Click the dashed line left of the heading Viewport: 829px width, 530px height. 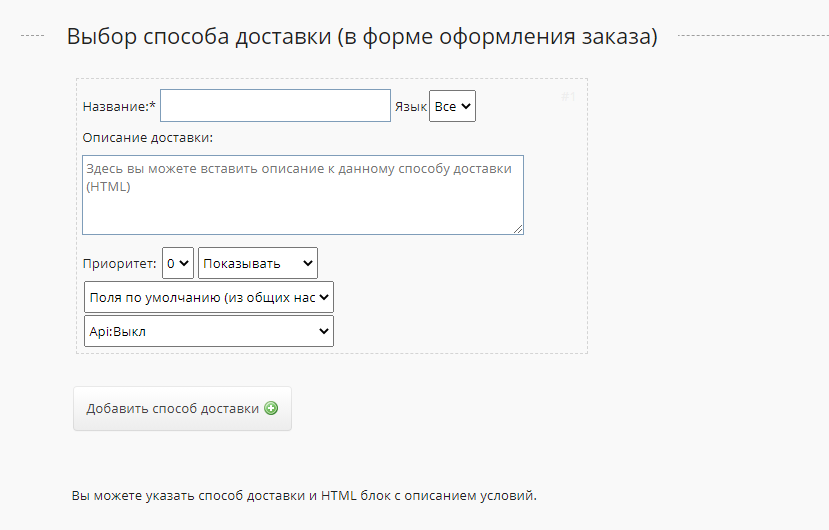[x=32, y=37]
